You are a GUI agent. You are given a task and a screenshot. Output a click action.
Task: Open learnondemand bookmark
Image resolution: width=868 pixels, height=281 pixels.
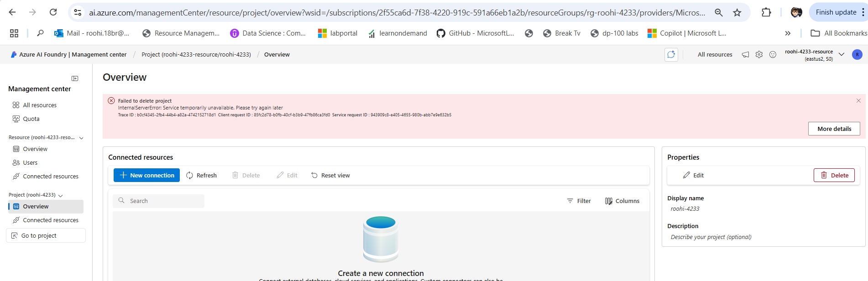pos(397,33)
